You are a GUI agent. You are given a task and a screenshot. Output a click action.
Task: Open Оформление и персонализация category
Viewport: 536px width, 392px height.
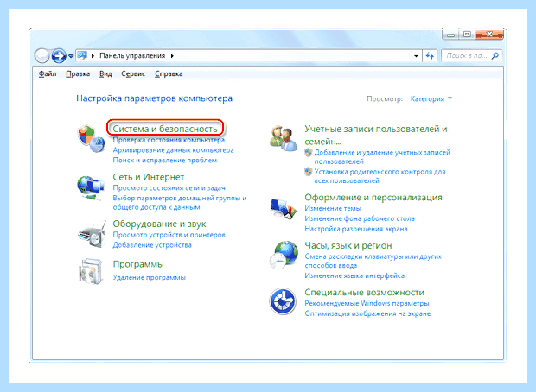373,198
